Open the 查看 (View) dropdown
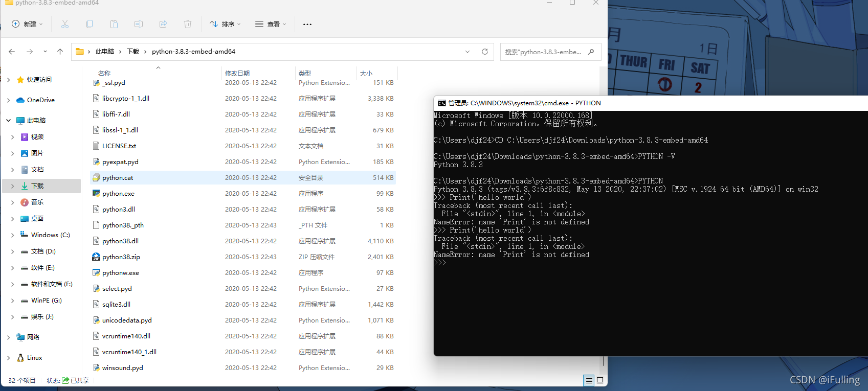The height and width of the screenshot is (391, 868). point(271,24)
